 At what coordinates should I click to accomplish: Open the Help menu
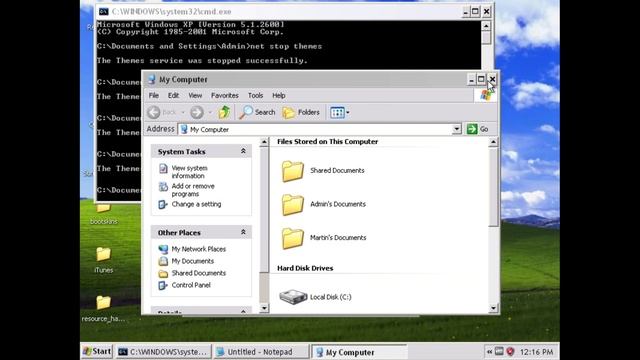pyautogui.click(x=279, y=96)
